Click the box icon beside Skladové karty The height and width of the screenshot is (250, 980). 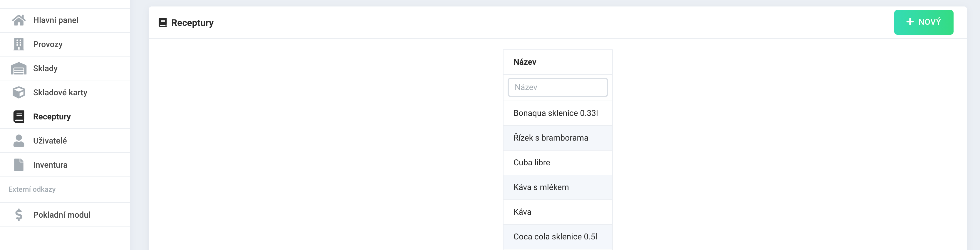[19, 93]
